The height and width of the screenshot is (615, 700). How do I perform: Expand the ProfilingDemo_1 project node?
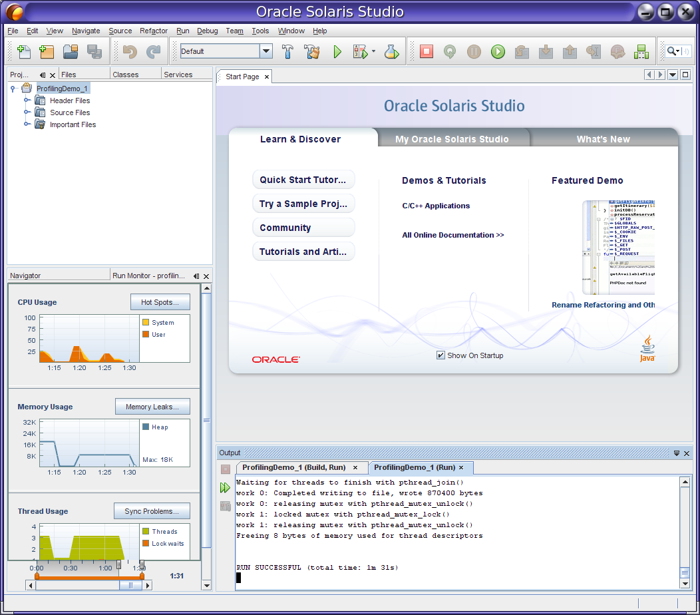pos(13,89)
